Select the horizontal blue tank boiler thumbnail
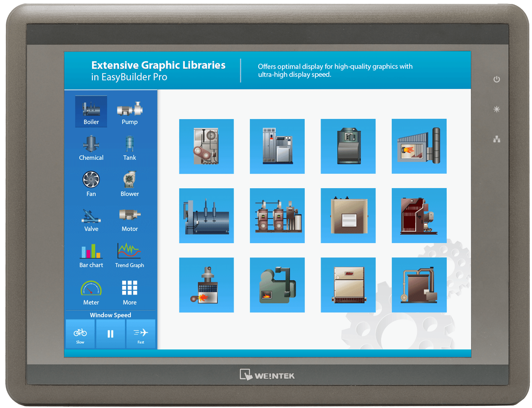This screenshot has height=408, width=532. (x=207, y=216)
